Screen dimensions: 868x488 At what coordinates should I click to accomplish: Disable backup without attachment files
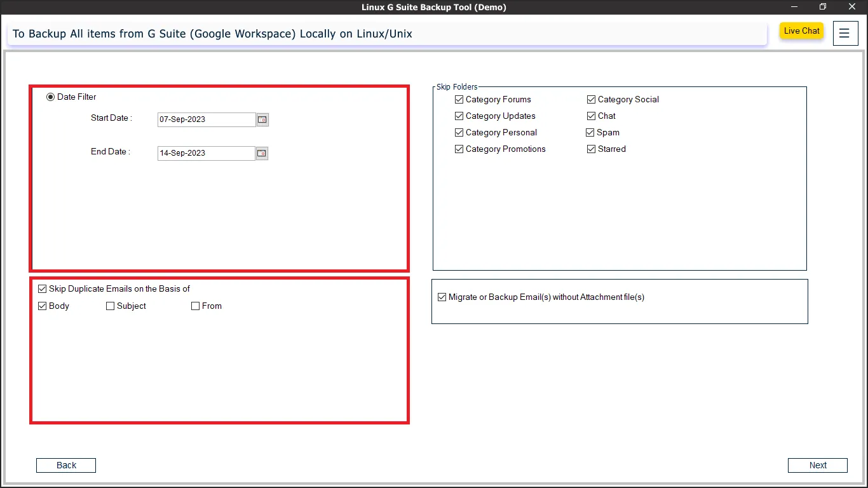coord(442,297)
